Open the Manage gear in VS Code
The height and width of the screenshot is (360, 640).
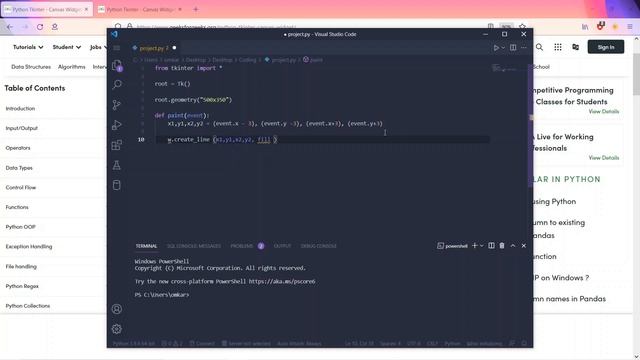tap(117, 329)
